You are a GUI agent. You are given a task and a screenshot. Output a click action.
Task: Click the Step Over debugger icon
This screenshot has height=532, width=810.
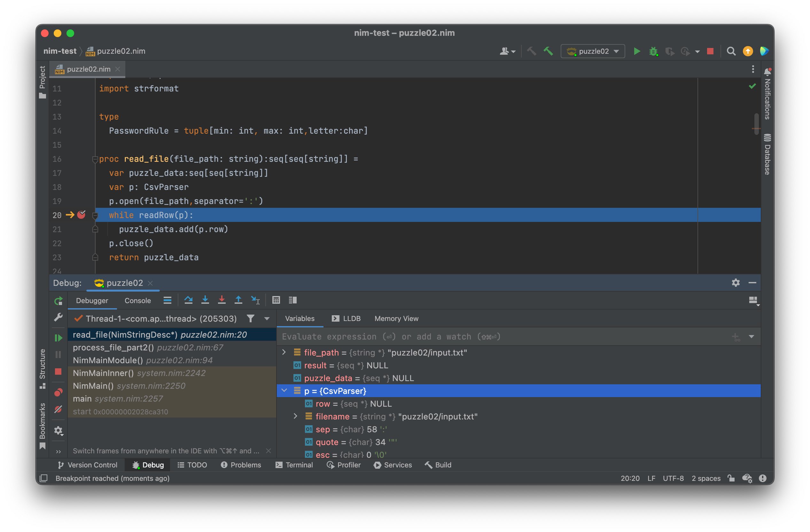point(188,300)
